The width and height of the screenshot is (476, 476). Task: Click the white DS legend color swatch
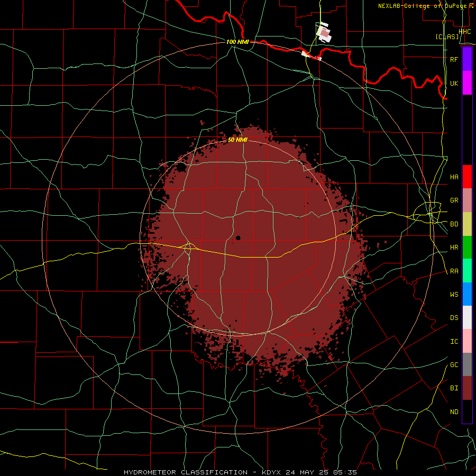click(x=467, y=317)
